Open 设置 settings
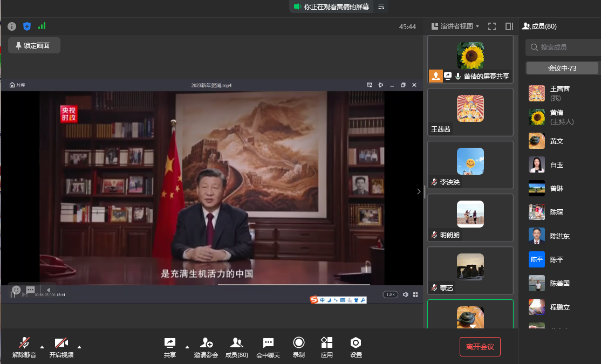This screenshot has width=601, height=364. [x=356, y=346]
